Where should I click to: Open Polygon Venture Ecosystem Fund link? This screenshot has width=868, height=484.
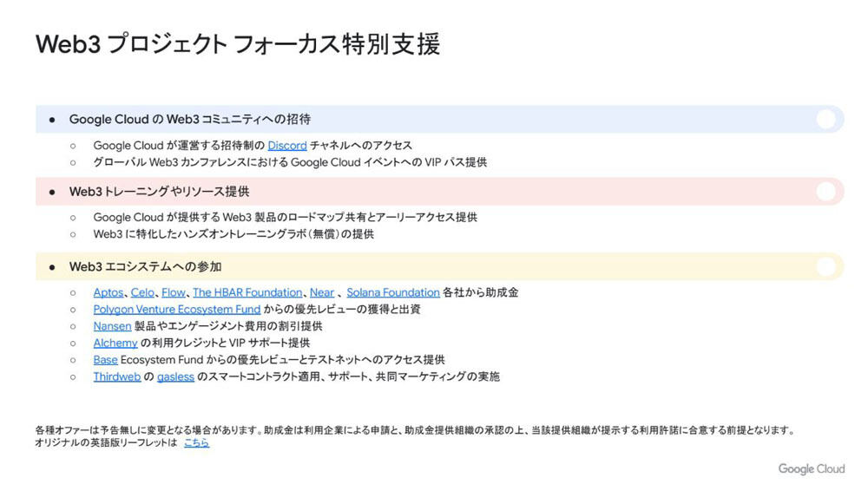point(176,309)
